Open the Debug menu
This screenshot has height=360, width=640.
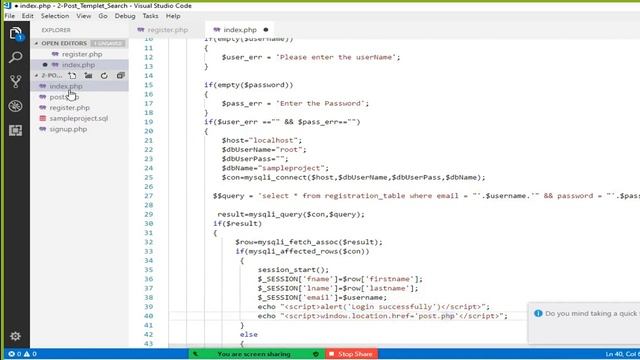coord(125,16)
